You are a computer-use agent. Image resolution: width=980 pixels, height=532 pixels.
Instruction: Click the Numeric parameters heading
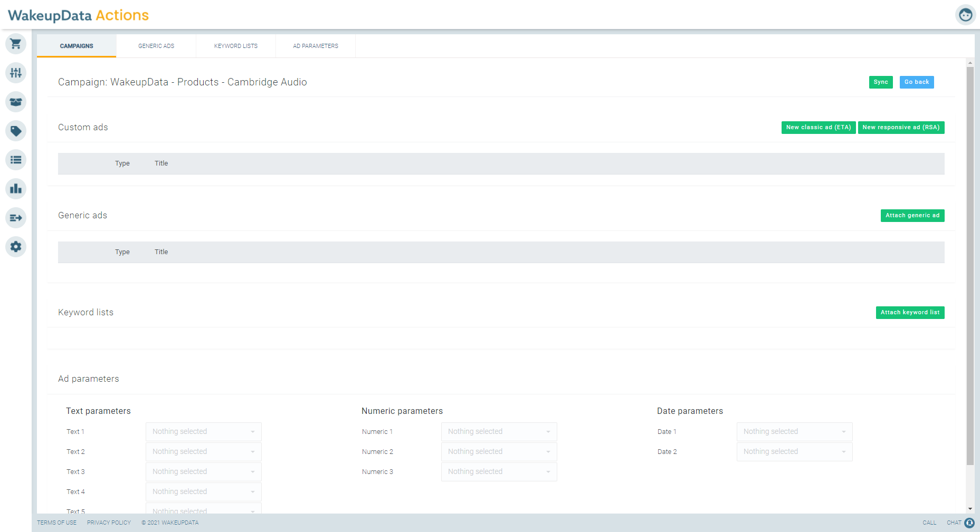point(402,411)
